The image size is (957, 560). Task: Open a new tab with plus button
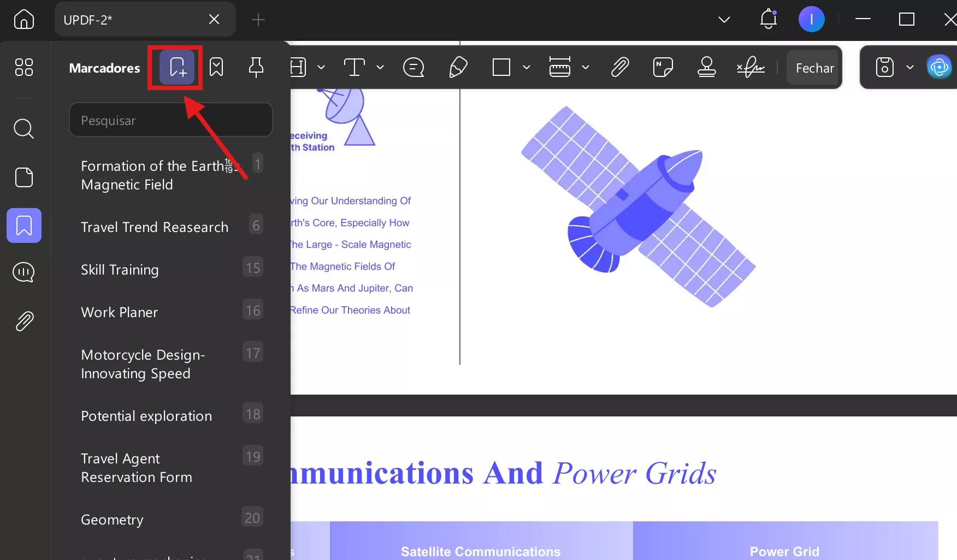(258, 20)
